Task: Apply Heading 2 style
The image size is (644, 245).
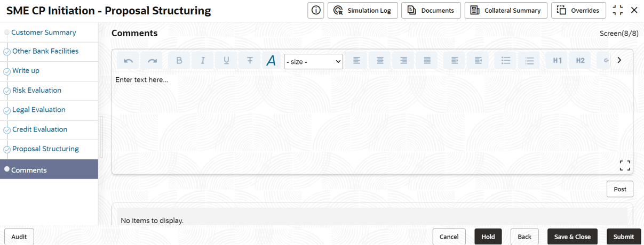Action: click(x=581, y=61)
